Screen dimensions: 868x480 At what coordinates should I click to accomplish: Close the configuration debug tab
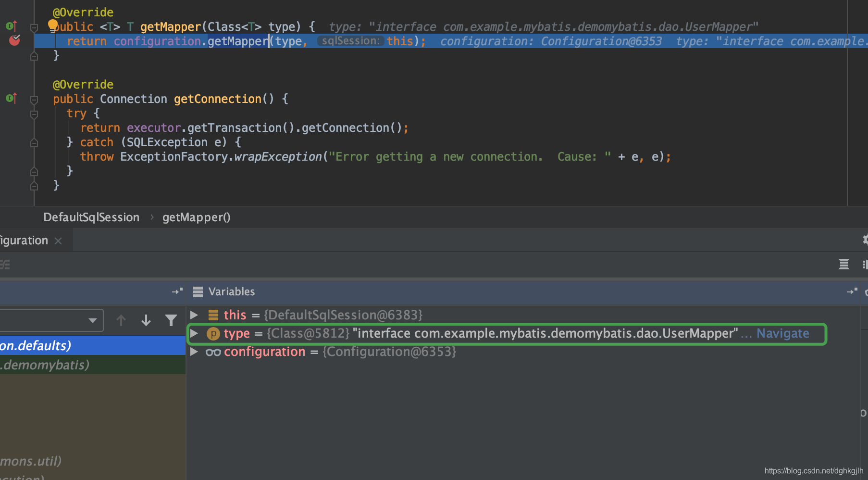[58, 240]
